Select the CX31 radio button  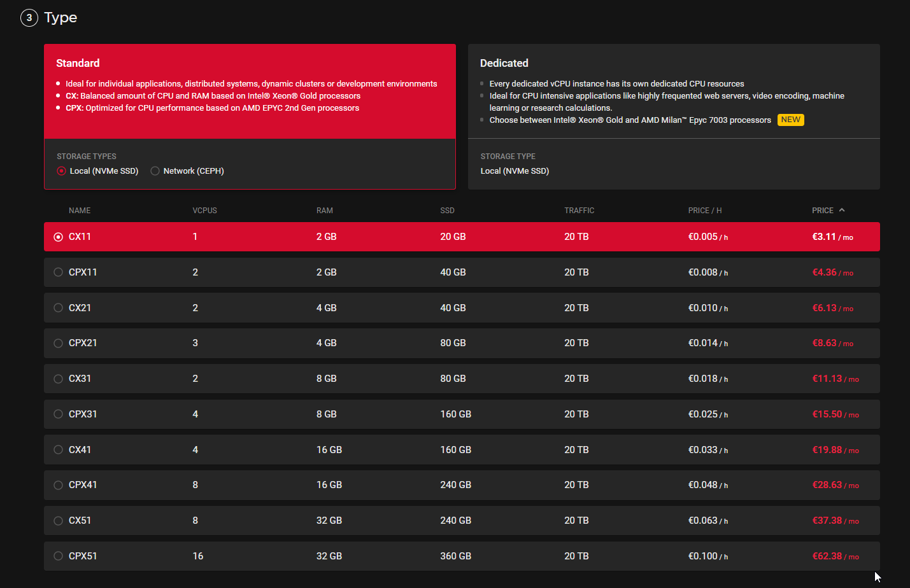(58, 379)
